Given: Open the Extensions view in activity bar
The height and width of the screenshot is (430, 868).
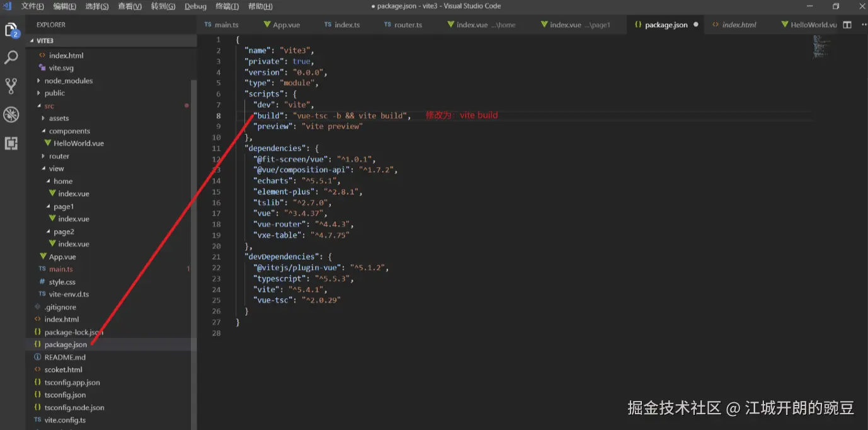Looking at the screenshot, I should tap(11, 143).
